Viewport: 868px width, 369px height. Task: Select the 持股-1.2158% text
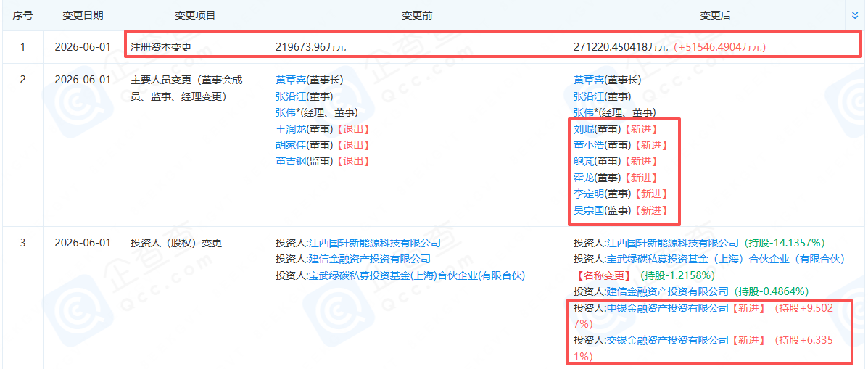point(678,275)
